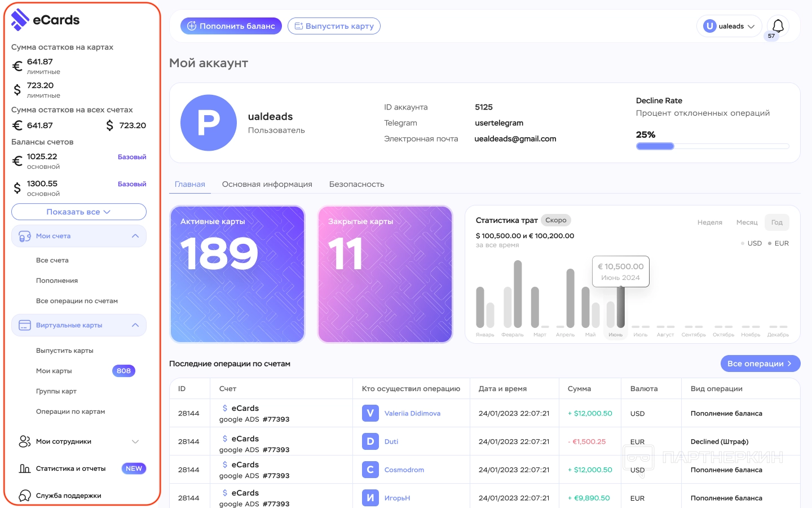
Task: Click the Мои счета wallet icon
Action: tap(25, 236)
